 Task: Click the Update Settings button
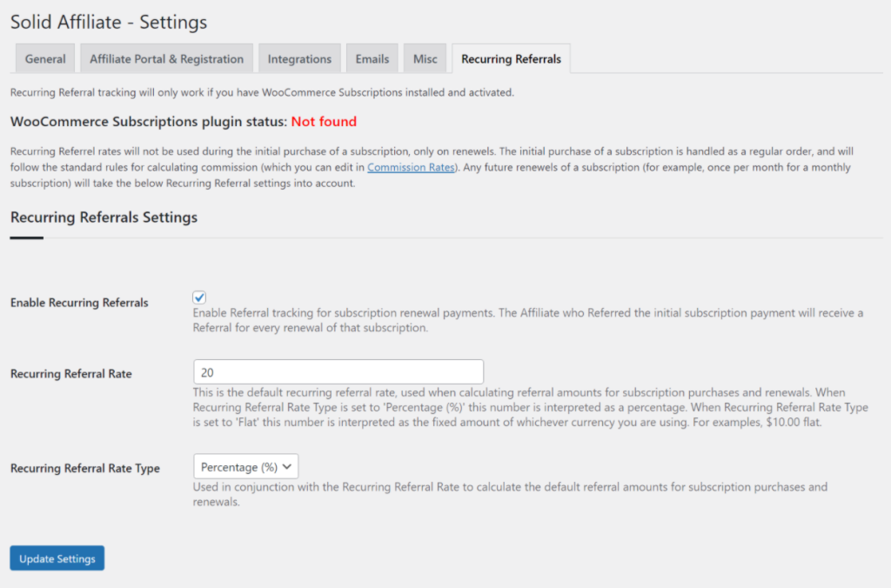click(57, 558)
